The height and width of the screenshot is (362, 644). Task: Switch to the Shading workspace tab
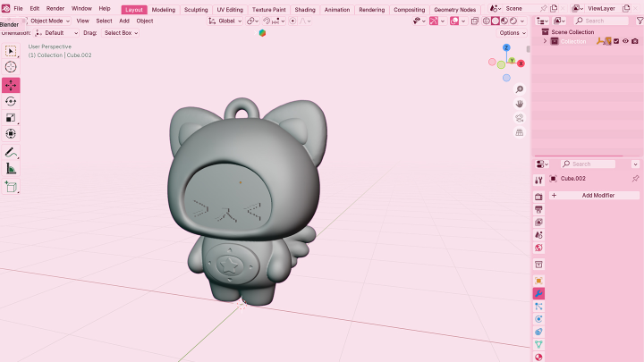[305, 10]
